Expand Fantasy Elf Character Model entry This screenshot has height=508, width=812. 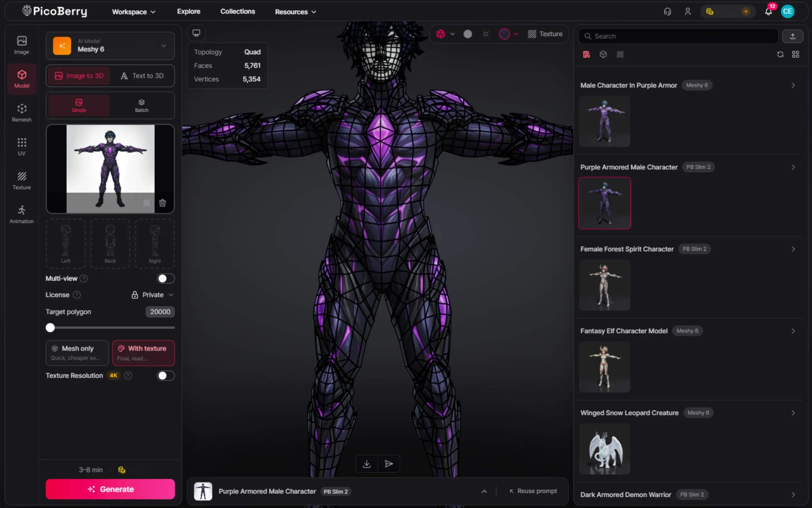point(793,331)
